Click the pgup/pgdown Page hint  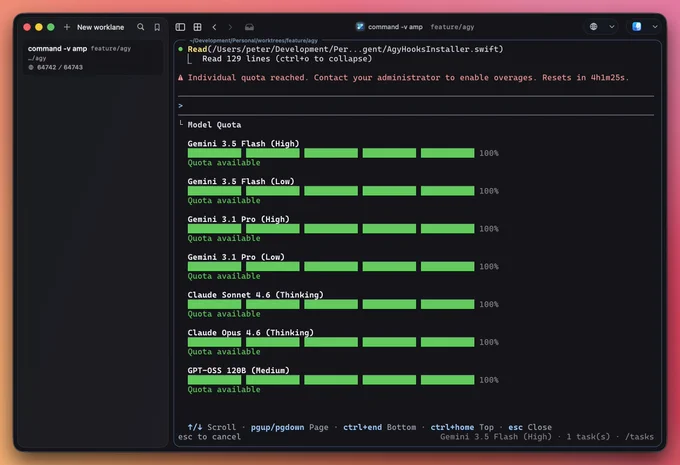[x=289, y=427]
